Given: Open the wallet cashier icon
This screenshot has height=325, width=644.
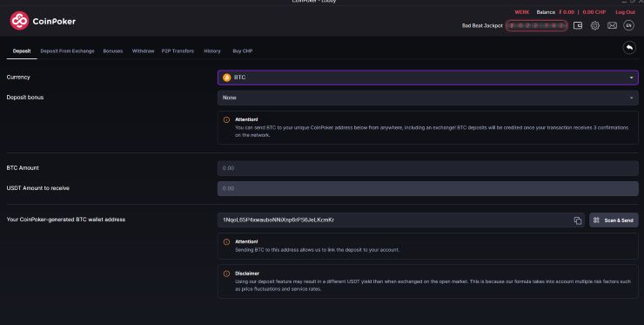Looking at the screenshot, I should pos(578,25).
